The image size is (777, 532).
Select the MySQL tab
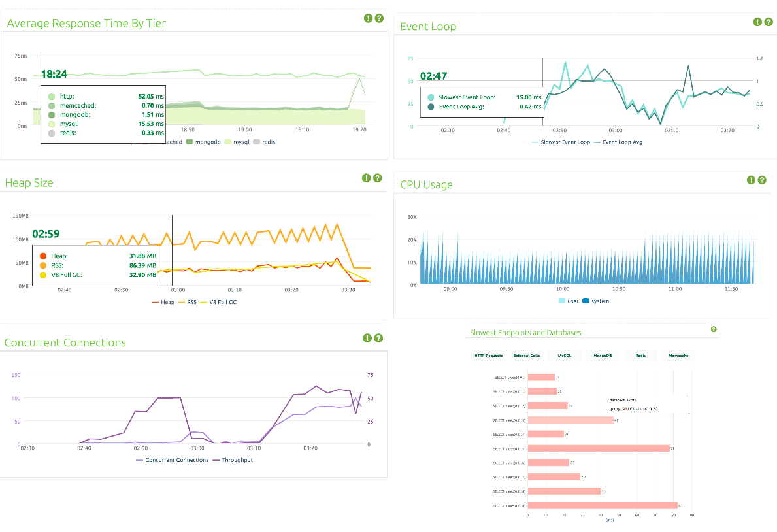[565, 356]
